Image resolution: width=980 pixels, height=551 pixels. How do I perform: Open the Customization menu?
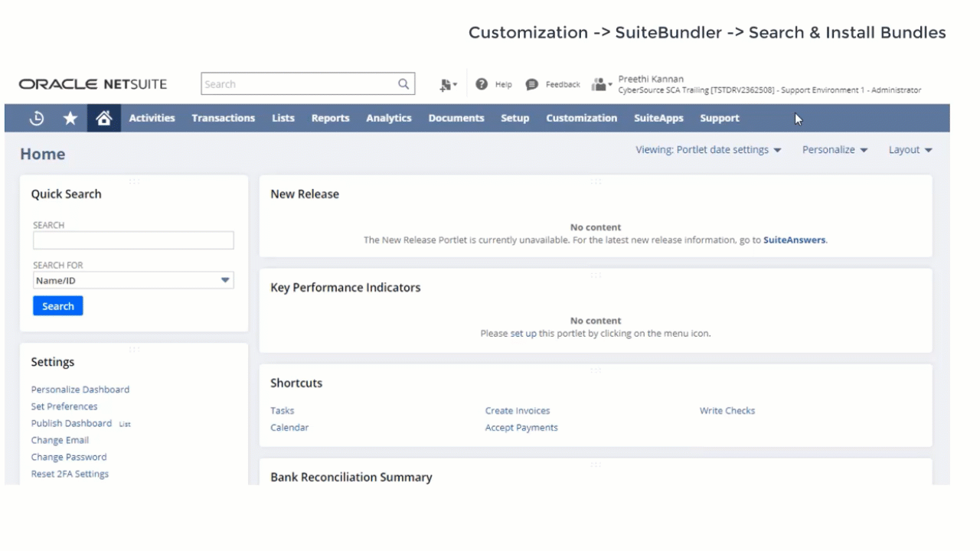581,118
